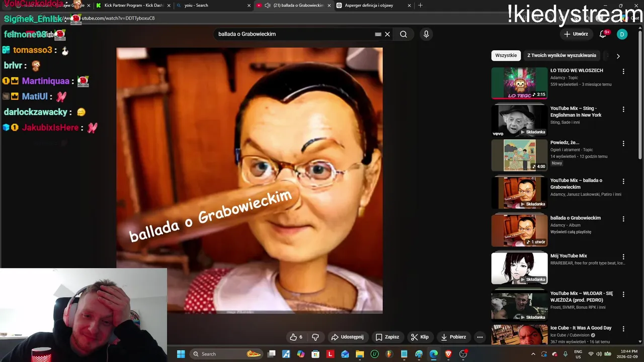Open YouTube notifications bell

click(603, 34)
